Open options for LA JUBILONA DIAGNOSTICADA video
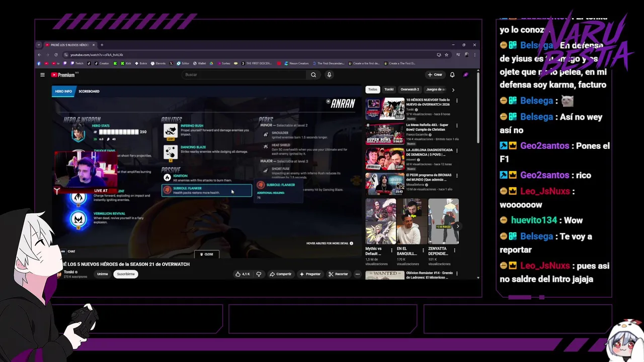 click(457, 151)
